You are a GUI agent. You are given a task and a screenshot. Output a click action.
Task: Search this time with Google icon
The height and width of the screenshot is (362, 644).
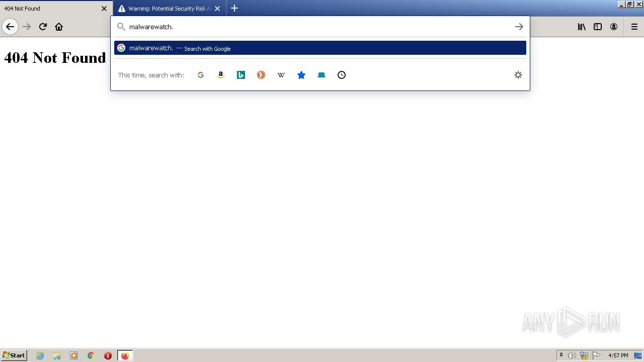(x=201, y=75)
